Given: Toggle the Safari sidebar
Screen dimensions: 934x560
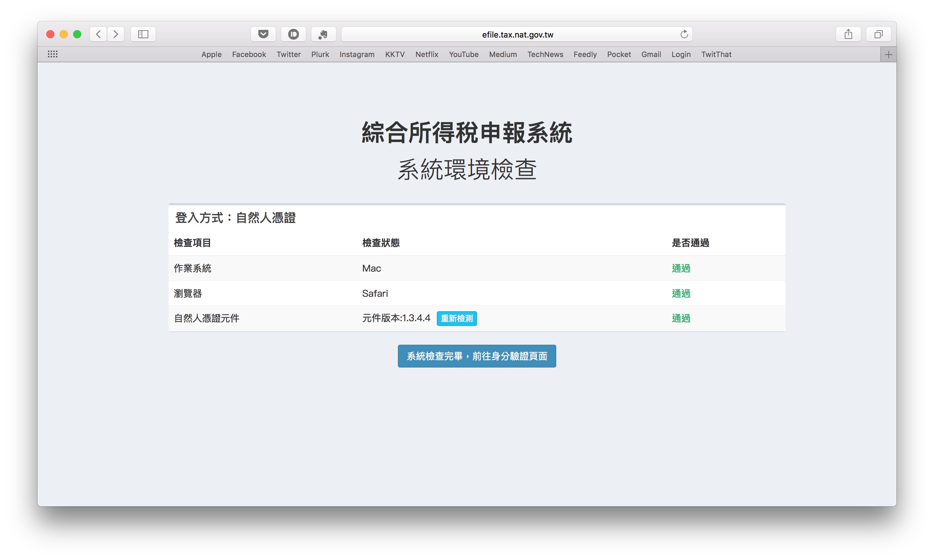Looking at the screenshot, I should click(143, 34).
